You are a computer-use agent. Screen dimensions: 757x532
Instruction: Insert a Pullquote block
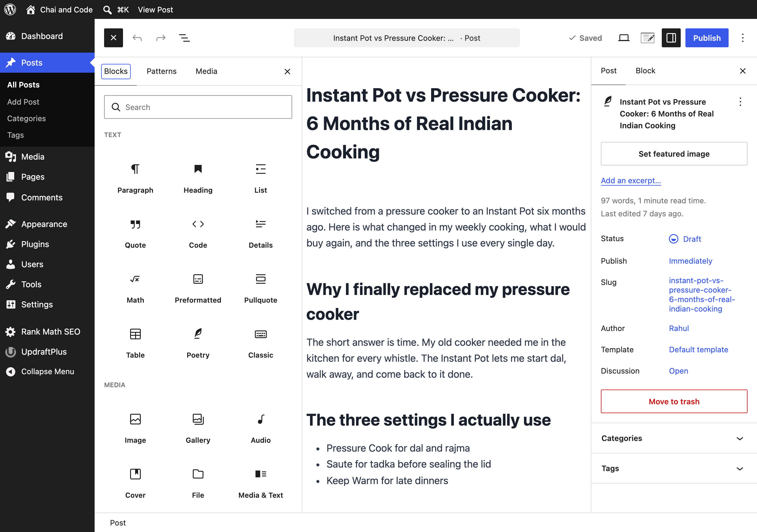(261, 288)
